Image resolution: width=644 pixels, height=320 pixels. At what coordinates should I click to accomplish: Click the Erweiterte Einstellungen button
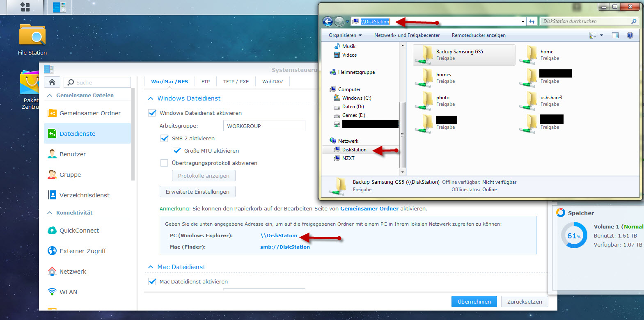[x=197, y=192]
